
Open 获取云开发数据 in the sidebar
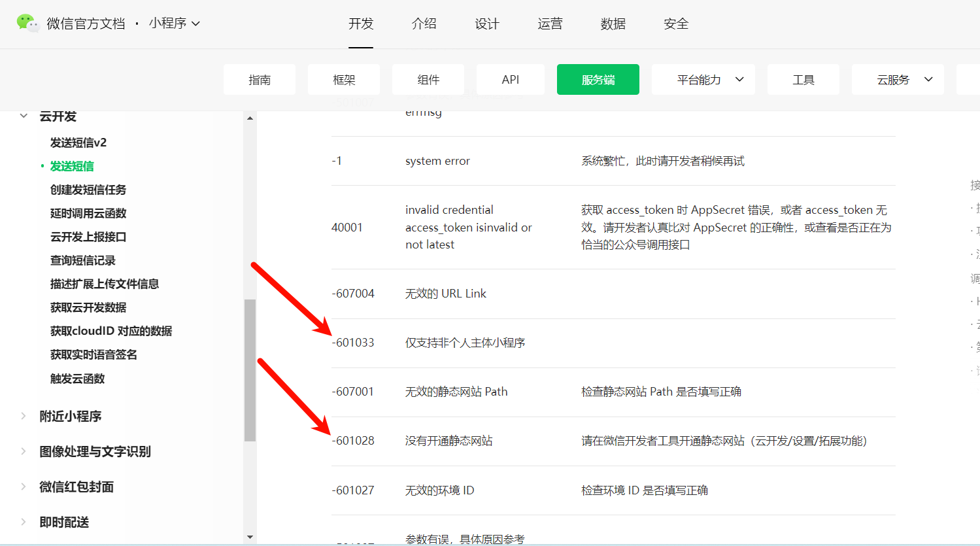pyautogui.click(x=88, y=307)
